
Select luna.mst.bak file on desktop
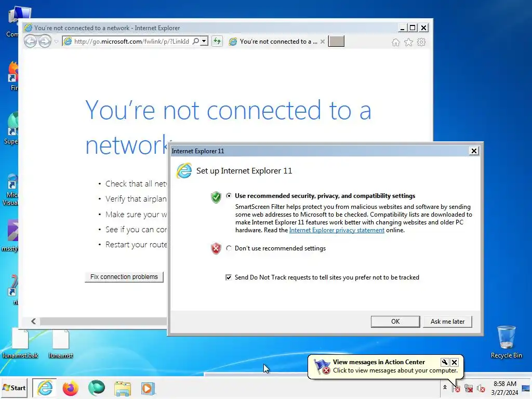pyautogui.click(x=20, y=343)
